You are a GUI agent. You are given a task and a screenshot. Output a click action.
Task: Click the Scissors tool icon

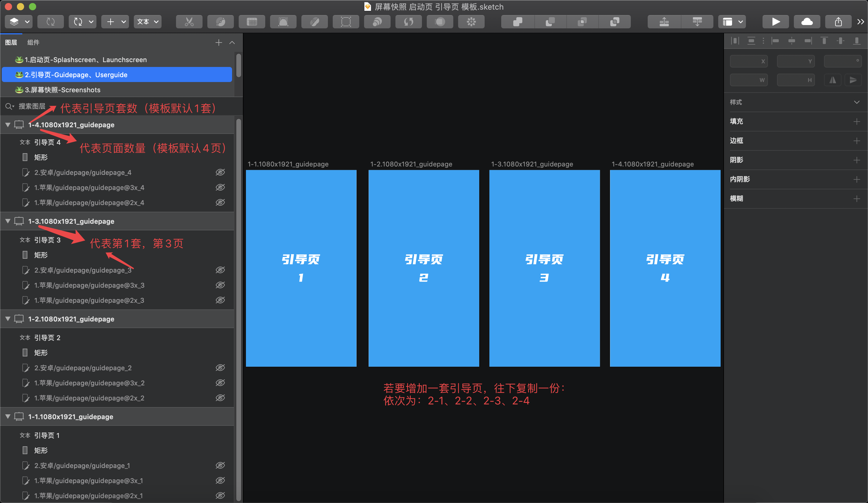click(189, 22)
